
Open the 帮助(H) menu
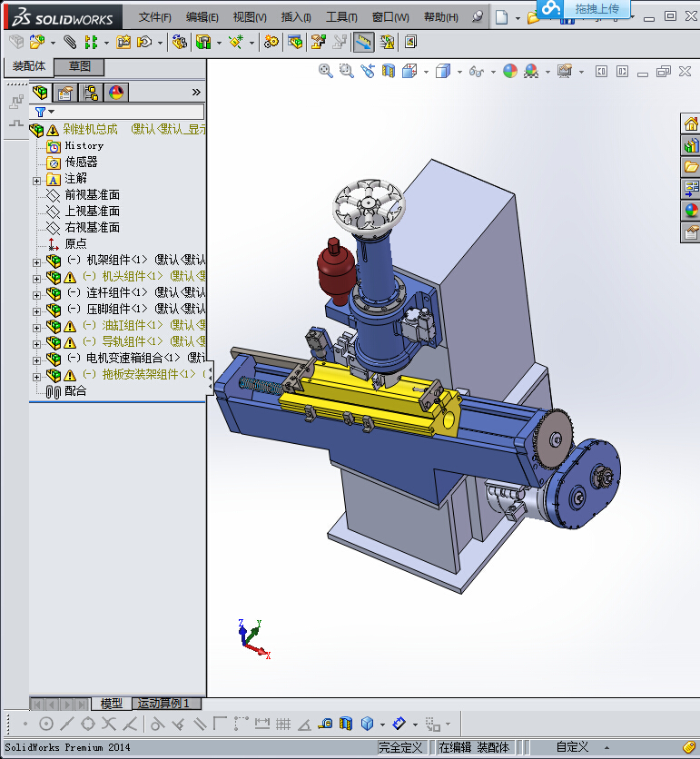tap(441, 17)
